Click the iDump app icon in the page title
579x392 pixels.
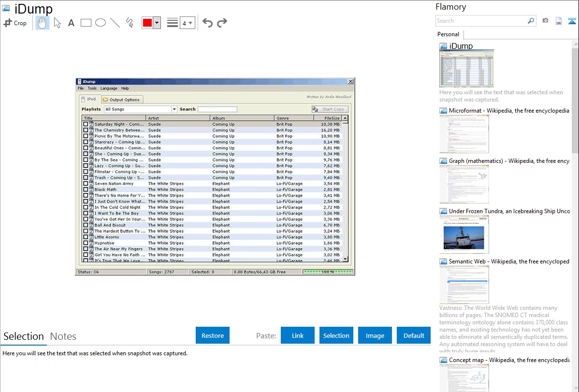click(6, 8)
